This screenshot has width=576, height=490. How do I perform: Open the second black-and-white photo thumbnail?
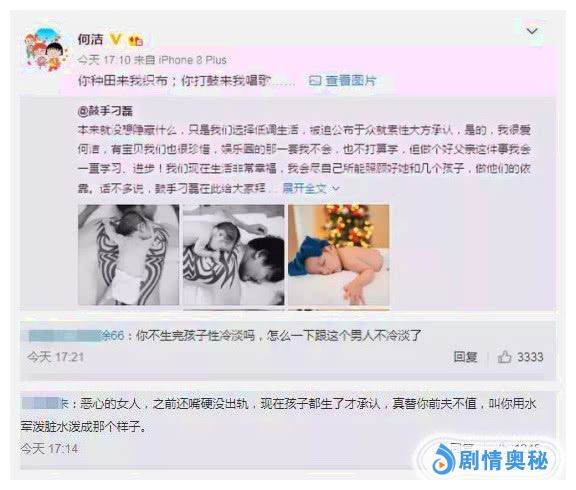[x=234, y=255]
